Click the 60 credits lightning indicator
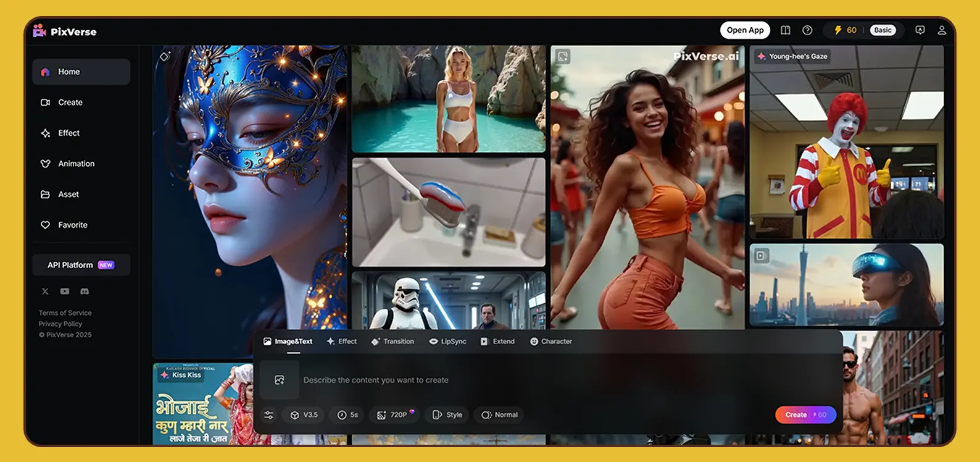The height and width of the screenshot is (462, 980). [x=845, y=30]
